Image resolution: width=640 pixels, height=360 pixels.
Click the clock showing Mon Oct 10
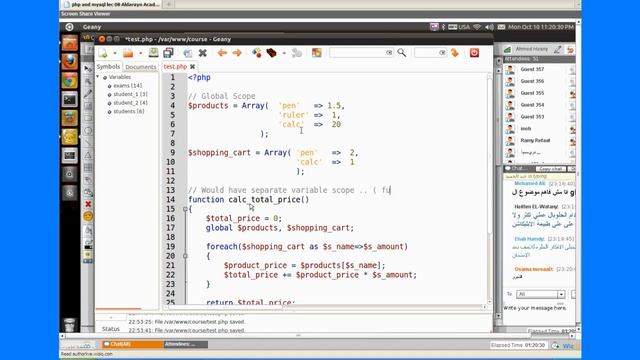(541, 27)
